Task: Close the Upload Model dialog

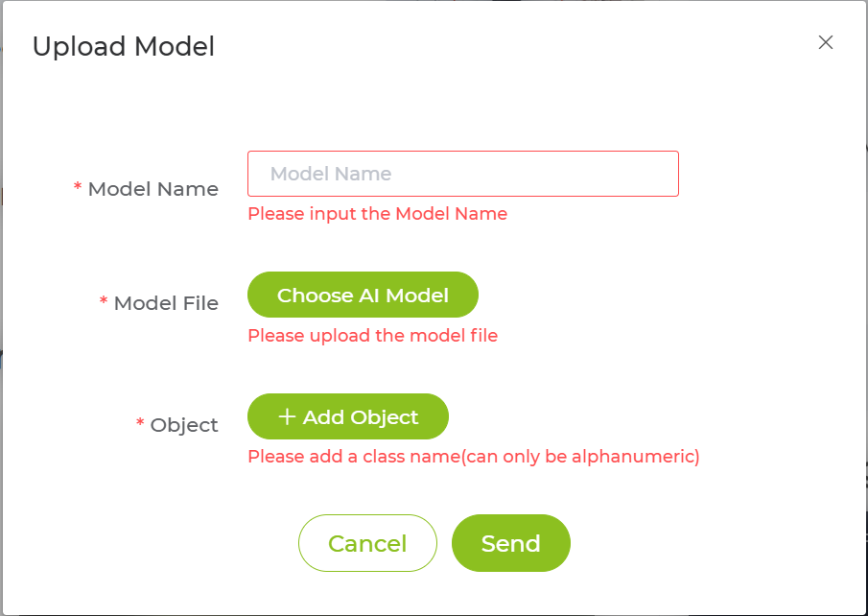Action: (x=826, y=42)
